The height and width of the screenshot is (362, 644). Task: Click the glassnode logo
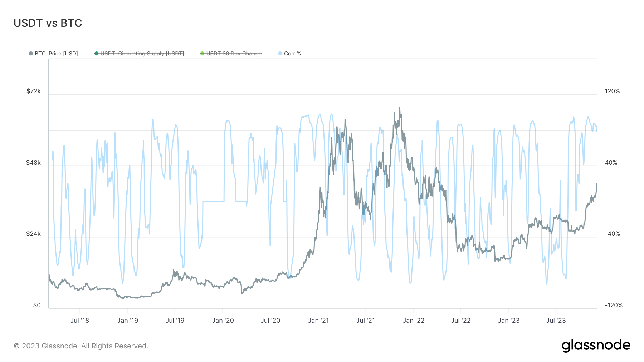596,346
